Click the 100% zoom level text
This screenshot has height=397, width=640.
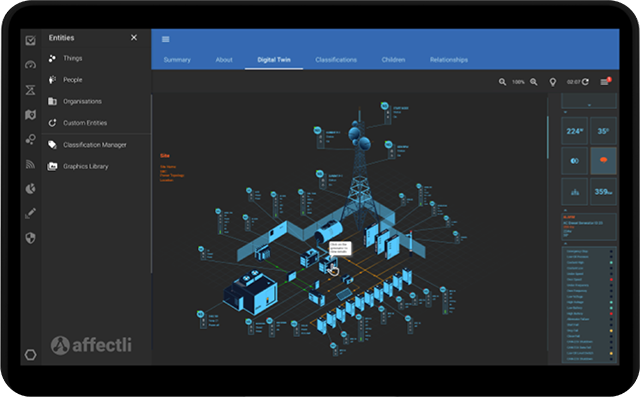pyautogui.click(x=518, y=82)
